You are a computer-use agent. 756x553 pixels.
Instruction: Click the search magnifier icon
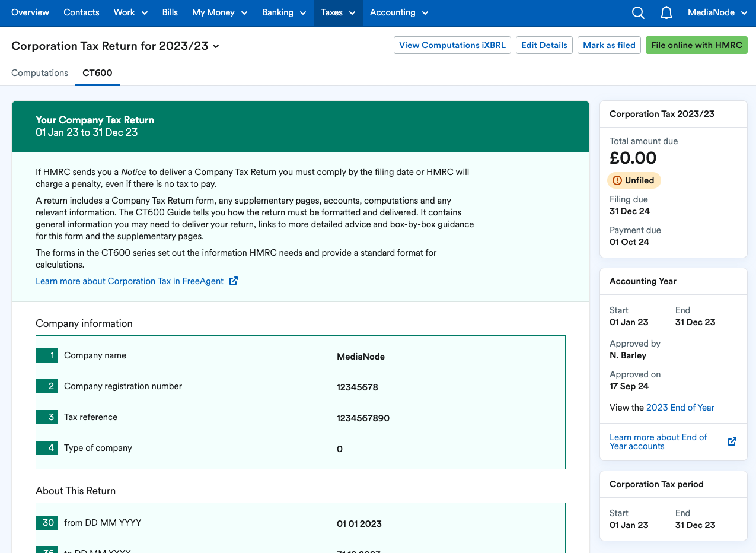pyautogui.click(x=638, y=12)
